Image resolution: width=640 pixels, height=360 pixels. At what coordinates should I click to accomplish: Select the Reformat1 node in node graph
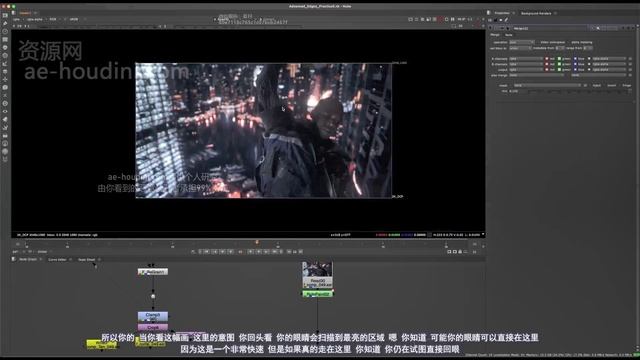coord(153,271)
